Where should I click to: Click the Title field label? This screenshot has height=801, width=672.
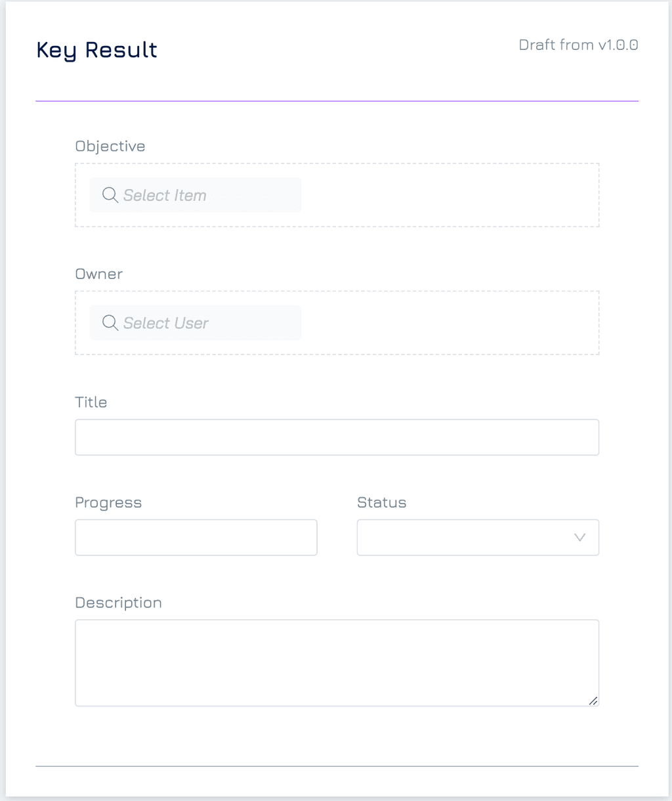tap(91, 402)
